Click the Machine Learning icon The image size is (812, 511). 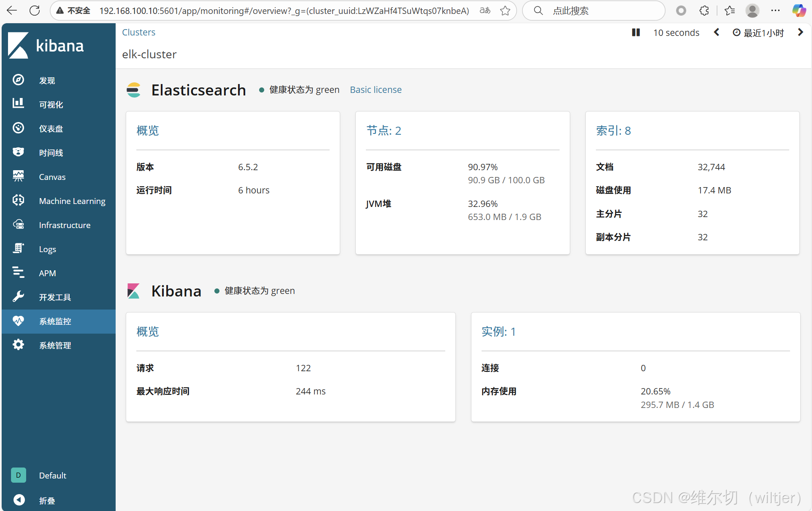18,200
